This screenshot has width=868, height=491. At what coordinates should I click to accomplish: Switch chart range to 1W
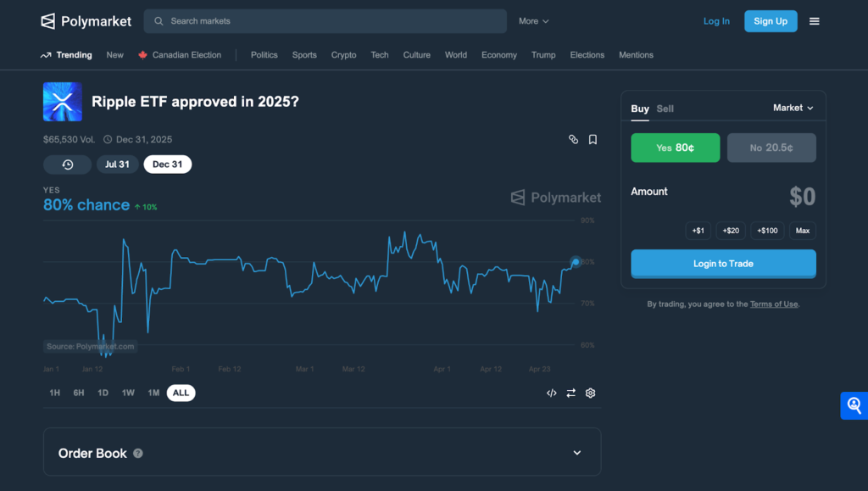128,393
